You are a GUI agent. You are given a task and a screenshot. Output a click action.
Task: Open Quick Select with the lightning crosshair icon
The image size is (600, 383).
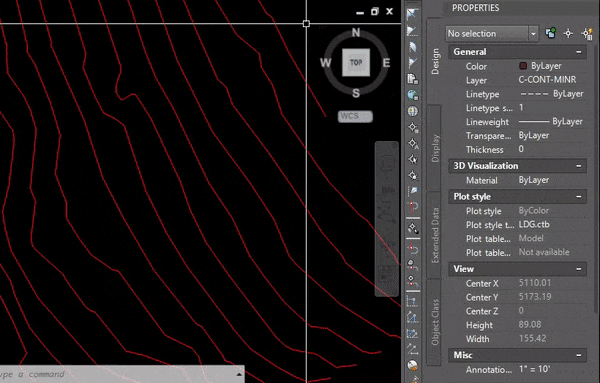pos(587,33)
